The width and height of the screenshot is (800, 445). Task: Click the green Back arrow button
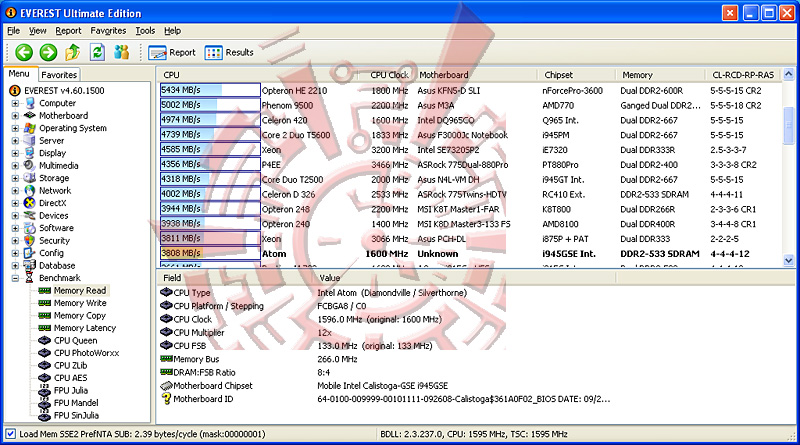[23, 52]
